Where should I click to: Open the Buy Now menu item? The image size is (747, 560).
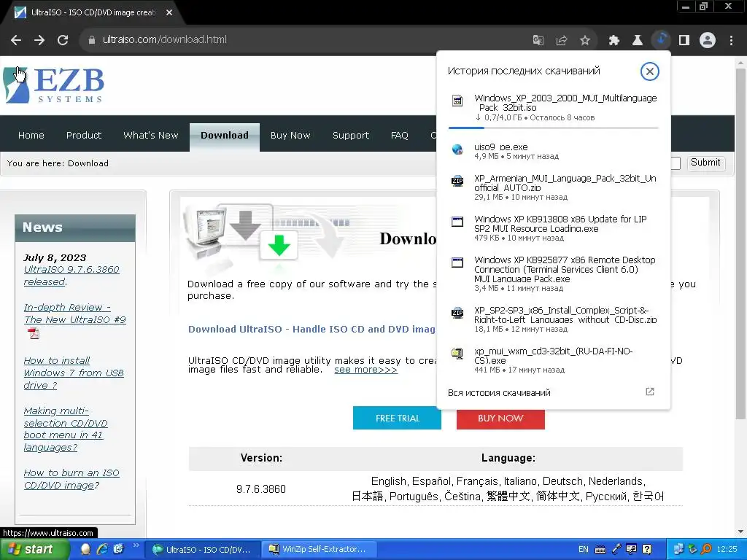click(x=290, y=135)
